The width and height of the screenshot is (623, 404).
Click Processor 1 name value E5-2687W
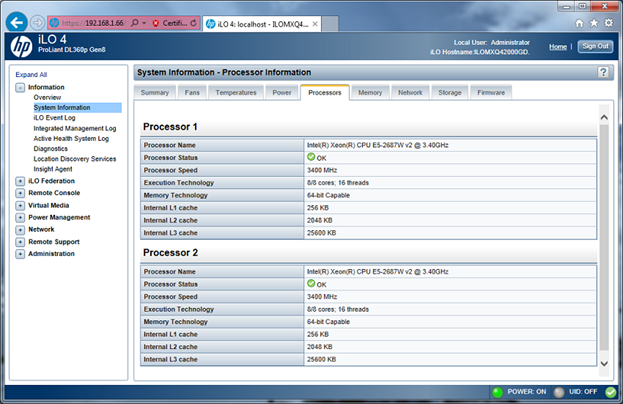[x=377, y=145]
